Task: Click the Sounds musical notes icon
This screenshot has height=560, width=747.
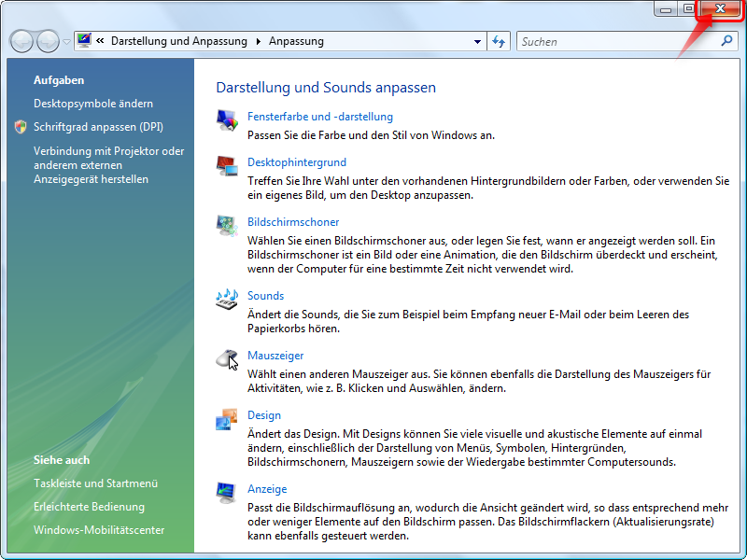Action: 227,299
